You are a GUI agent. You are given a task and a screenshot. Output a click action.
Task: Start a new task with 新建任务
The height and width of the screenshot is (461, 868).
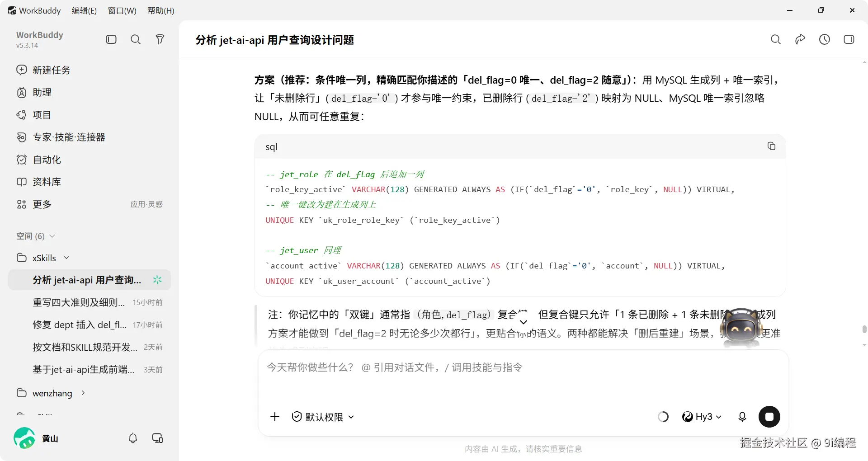point(43,70)
